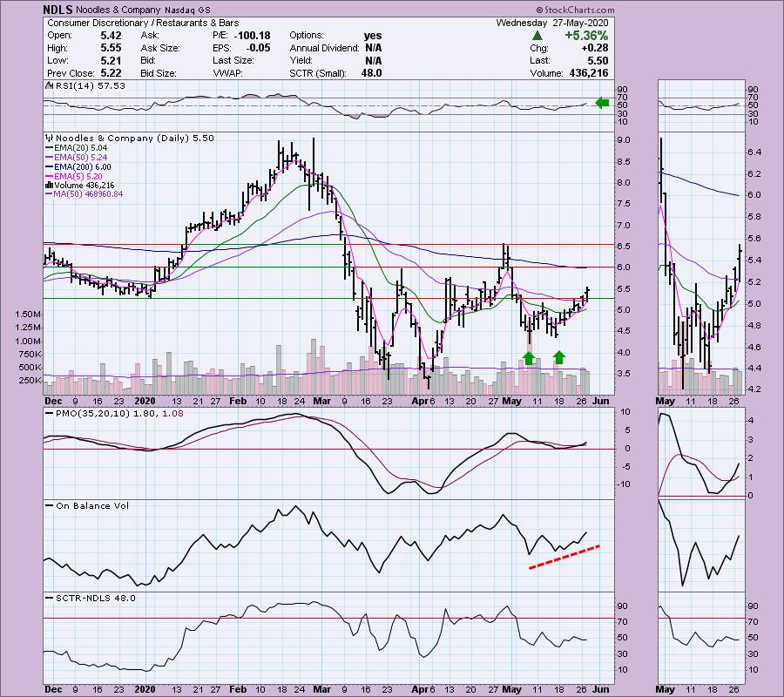This screenshot has height=697, width=784.
Task: Click the 250K volume axis label
Action: click(x=30, y=381)
